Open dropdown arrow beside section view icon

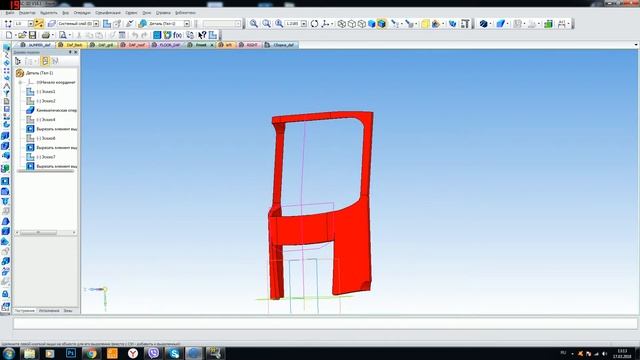(491, 24)
